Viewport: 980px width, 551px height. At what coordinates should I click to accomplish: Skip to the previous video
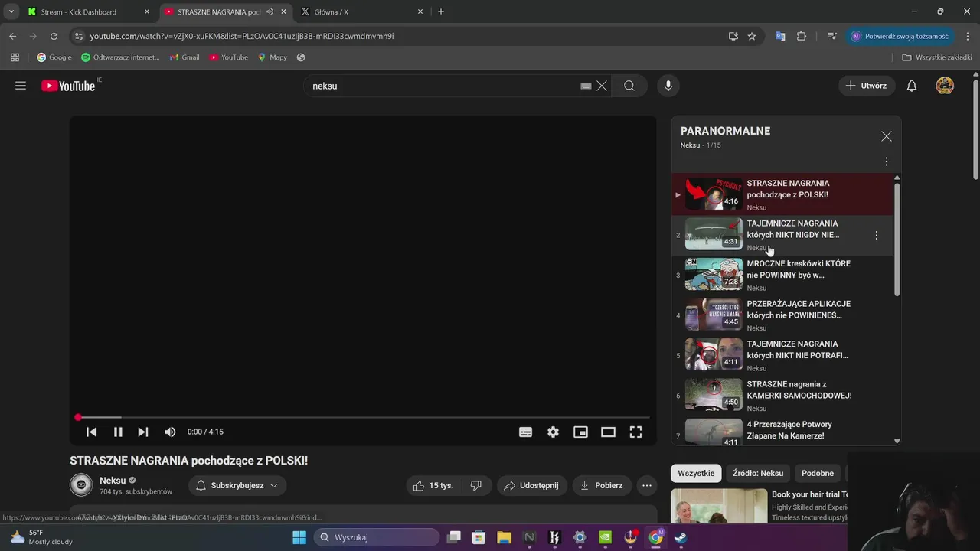click(91, 432)
